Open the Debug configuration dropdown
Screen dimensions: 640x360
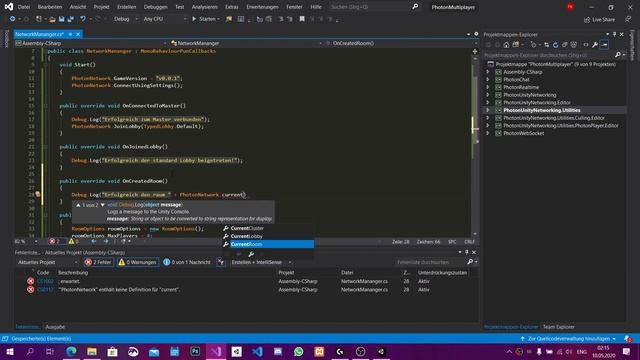point(125,19)
